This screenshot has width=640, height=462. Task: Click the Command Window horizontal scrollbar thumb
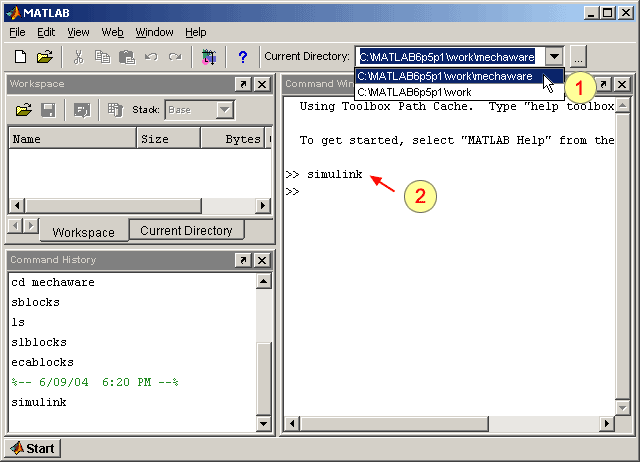(x=394, y=424)
